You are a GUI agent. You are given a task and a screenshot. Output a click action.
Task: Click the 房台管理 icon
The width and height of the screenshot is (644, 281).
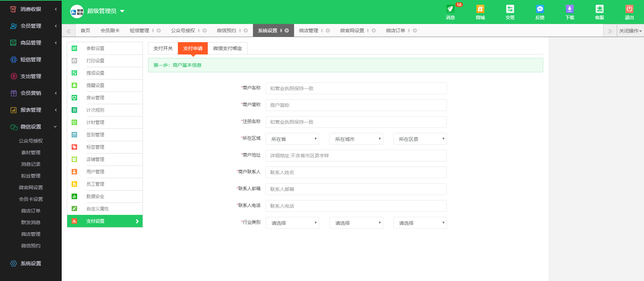pos(74,98)
